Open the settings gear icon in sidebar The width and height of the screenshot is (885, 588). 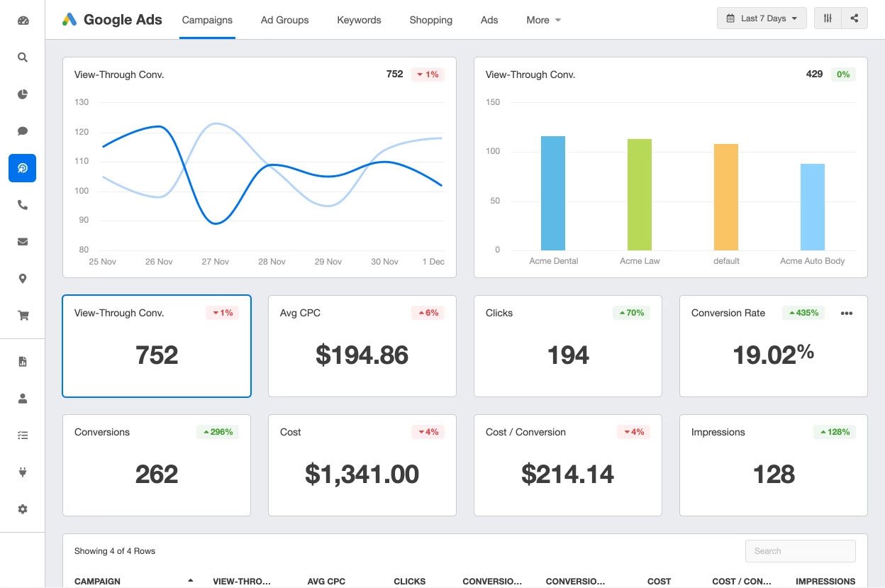23,509
